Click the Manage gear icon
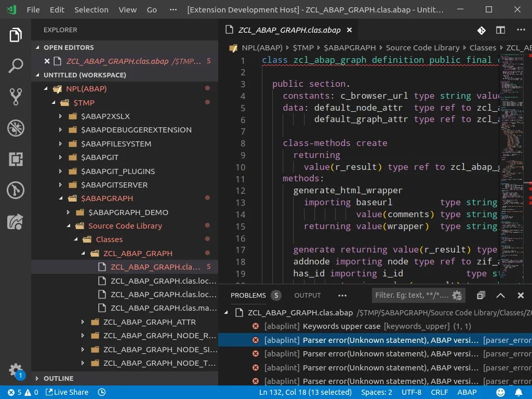Image resolution: width=532 pixels, height=399 pixels. point(16,370)
